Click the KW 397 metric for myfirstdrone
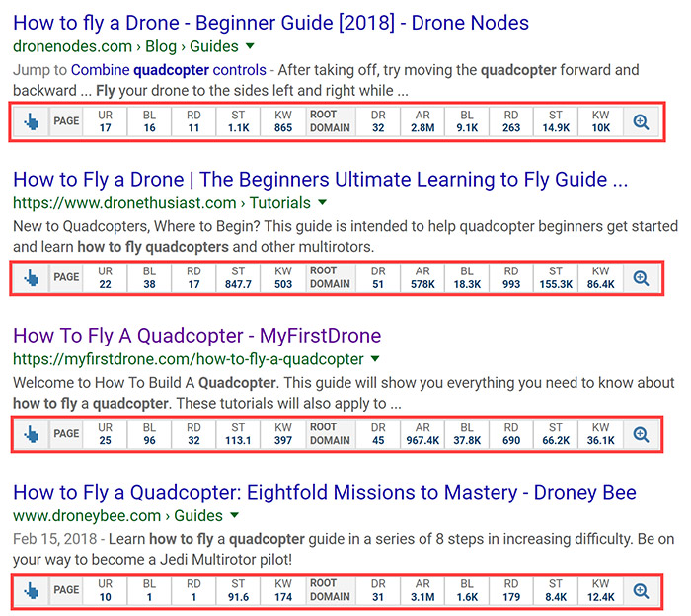The image size is (691, 616). coord(283,434)
